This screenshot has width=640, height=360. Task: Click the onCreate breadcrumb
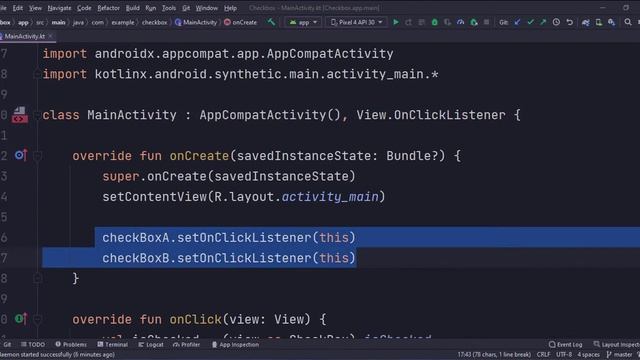coord(240,22)
